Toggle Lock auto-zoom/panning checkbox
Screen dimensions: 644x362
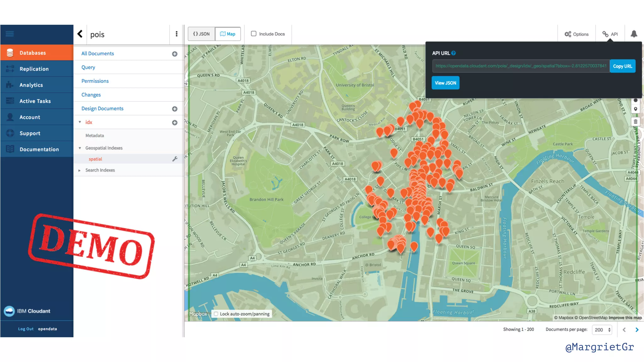(216, 314)
